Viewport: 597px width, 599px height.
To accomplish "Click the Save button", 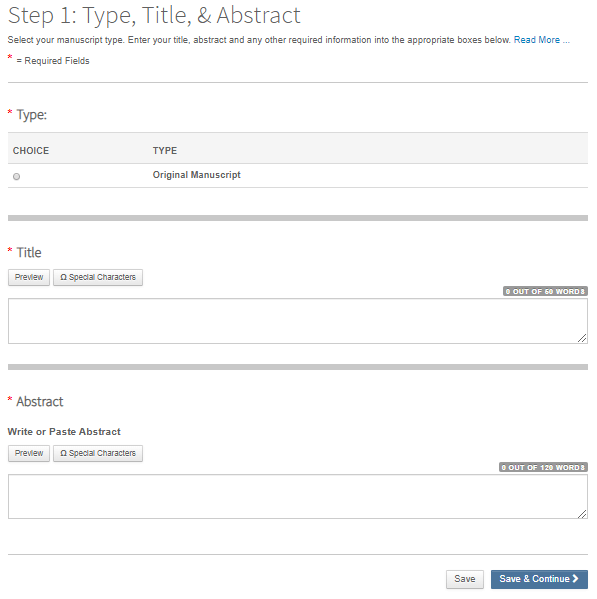I will point(465,579).
